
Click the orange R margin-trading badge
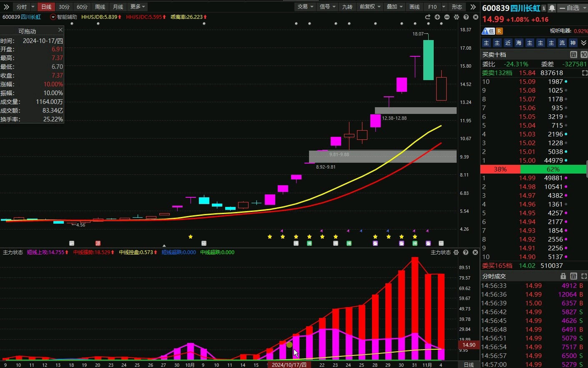(499, 31)
